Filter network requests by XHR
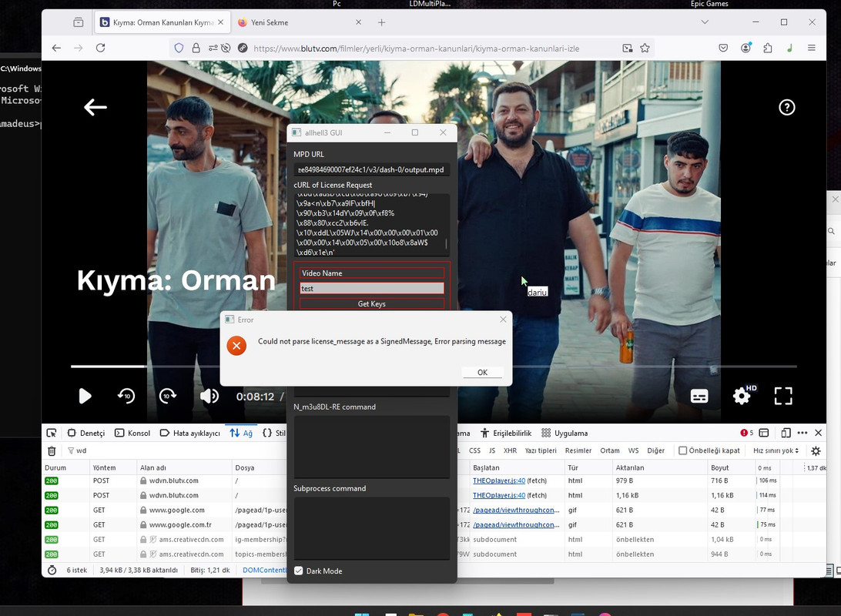841x616 pixels. [510, 451]
